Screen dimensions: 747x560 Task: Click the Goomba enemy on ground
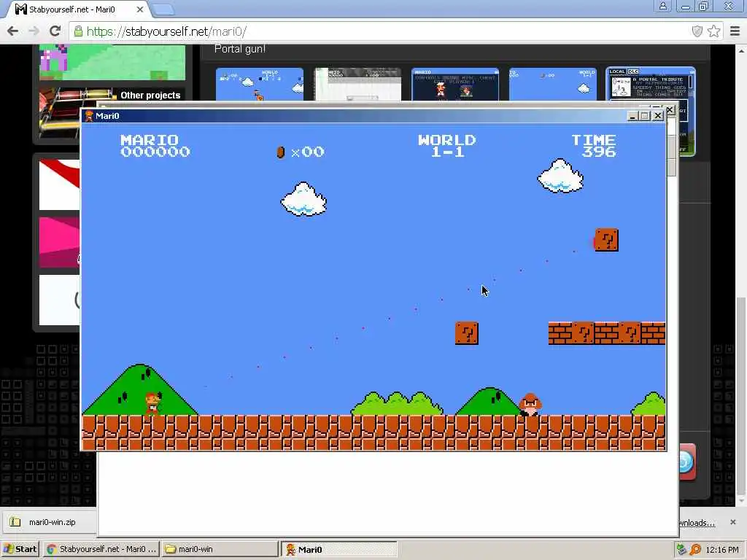tap(530, 405)
